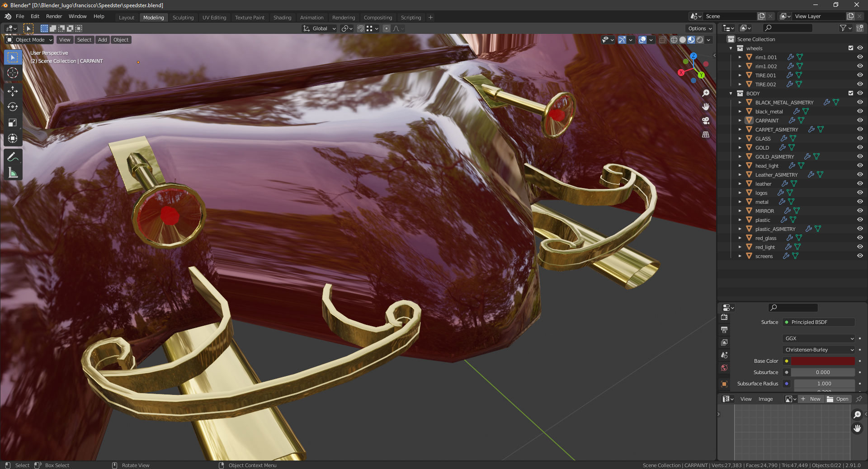Open World properties tab
Image resolution: width=868 pixels, height=469 pixels.
pyautogui.click(x=724, y=368)
